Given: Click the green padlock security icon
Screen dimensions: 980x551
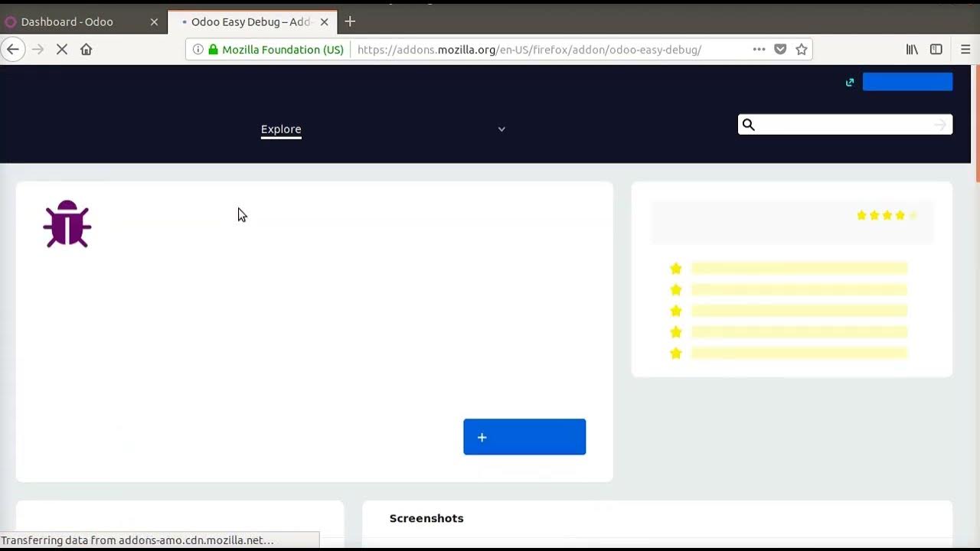Looking at the screenshot, I should [x=213, y=49].
